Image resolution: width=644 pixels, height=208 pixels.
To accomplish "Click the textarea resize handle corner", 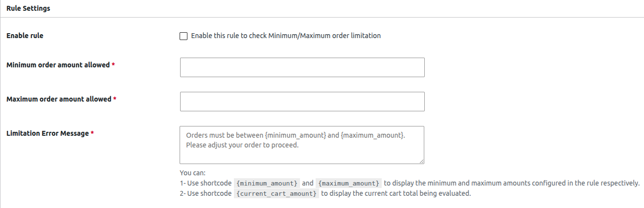I will [x=421, y=161].
